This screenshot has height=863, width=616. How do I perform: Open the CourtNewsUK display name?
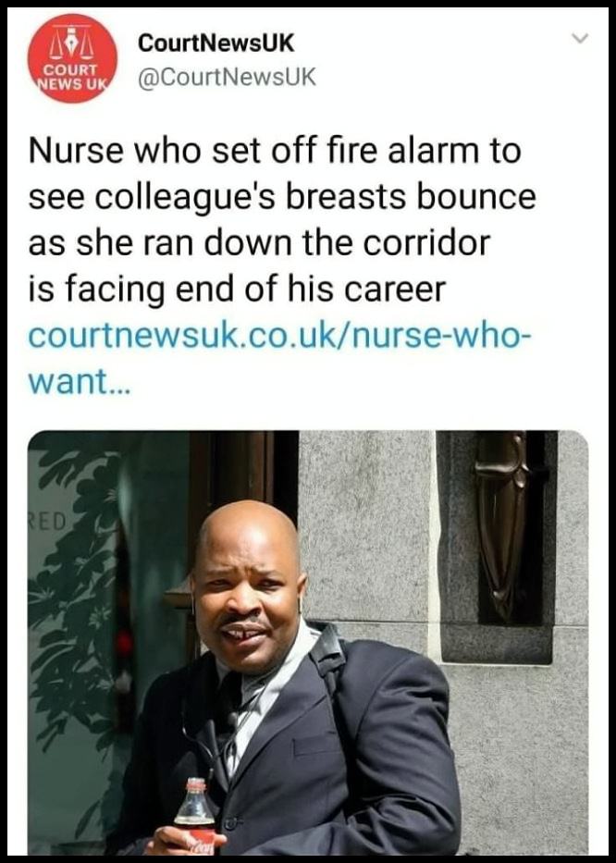click(216, 43)
